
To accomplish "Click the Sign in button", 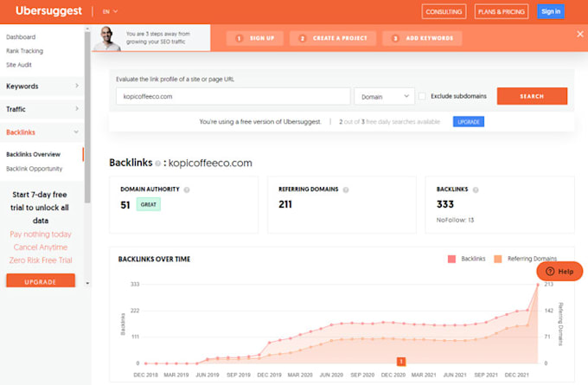I will click(551, 11).
